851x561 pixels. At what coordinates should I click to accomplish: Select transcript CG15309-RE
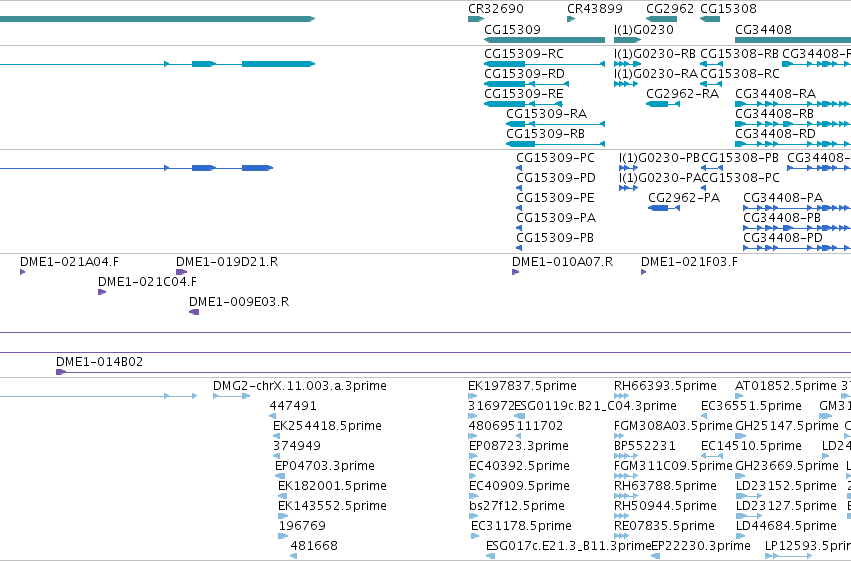pos(523,104)
